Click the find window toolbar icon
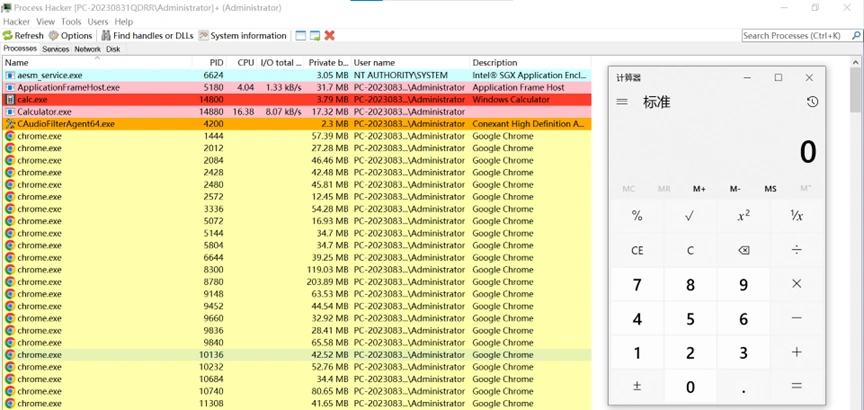This screenshot has width=864, height=410. pos(300,36)
